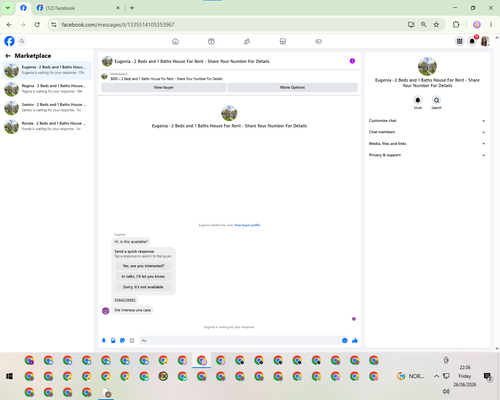The width and height of the screenshot is (500, 400).
Task: Open the account profile picture menu
Action: [485, 41]
